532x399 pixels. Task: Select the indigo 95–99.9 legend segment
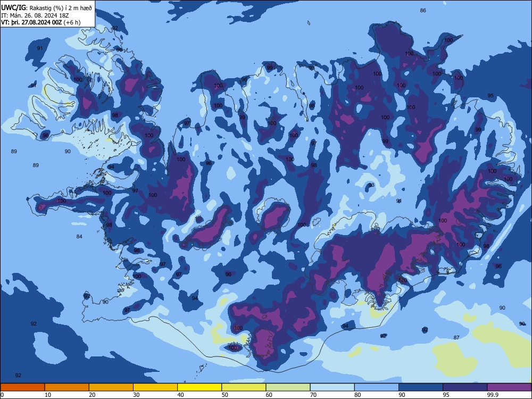coord(465,387)
